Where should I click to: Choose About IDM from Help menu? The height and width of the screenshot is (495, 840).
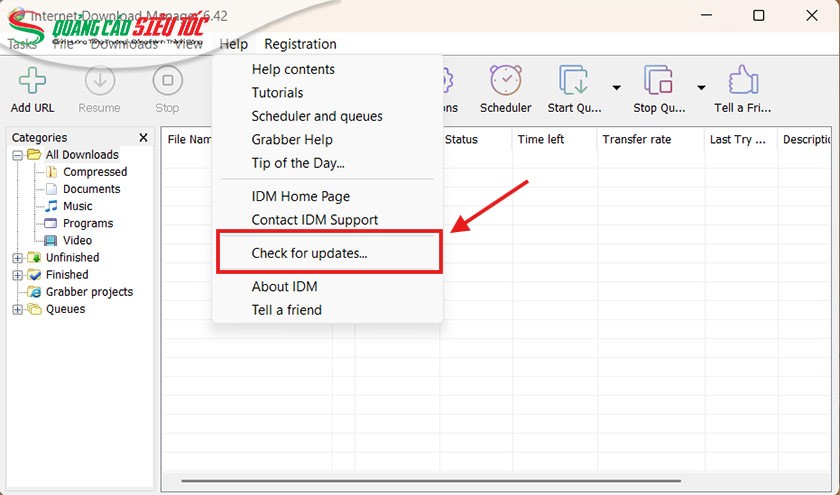tap(284, 287)
